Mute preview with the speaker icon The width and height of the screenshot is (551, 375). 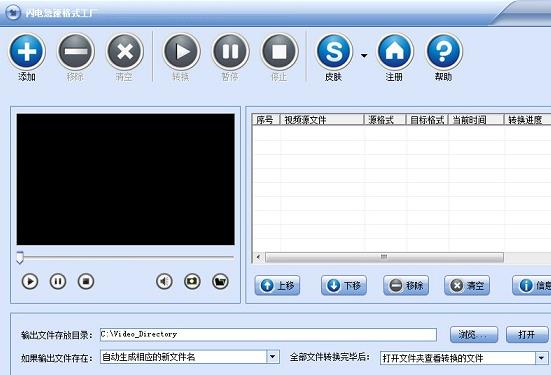(x=164, y=281)
